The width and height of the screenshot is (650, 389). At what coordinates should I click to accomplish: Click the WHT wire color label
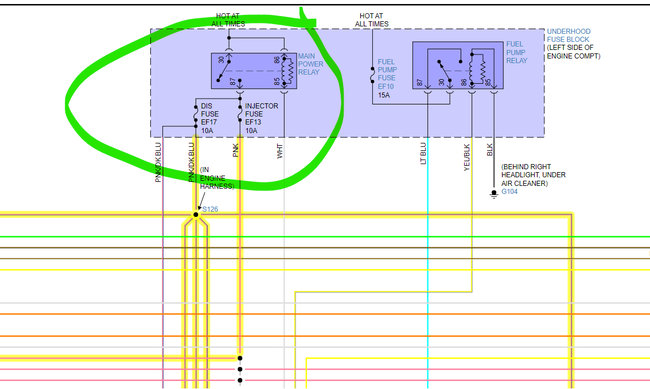280,151
